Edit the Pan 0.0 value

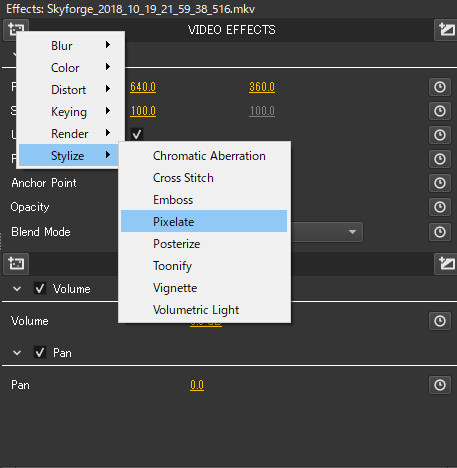pos(197,385)
